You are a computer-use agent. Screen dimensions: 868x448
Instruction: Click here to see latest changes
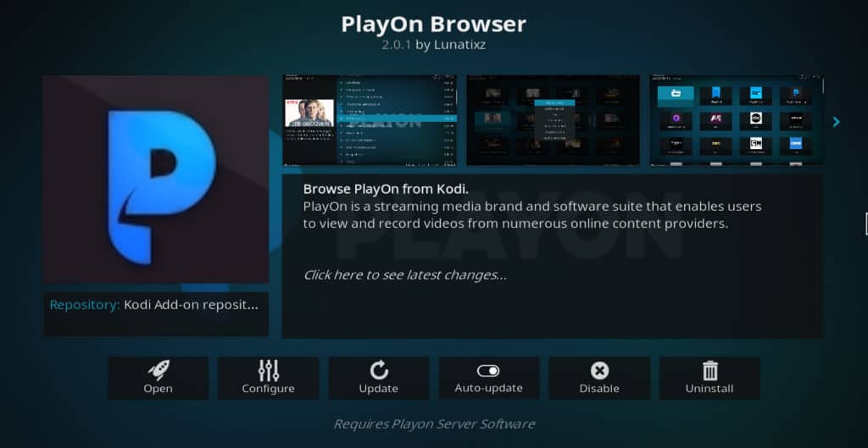[x=405, y=274]
